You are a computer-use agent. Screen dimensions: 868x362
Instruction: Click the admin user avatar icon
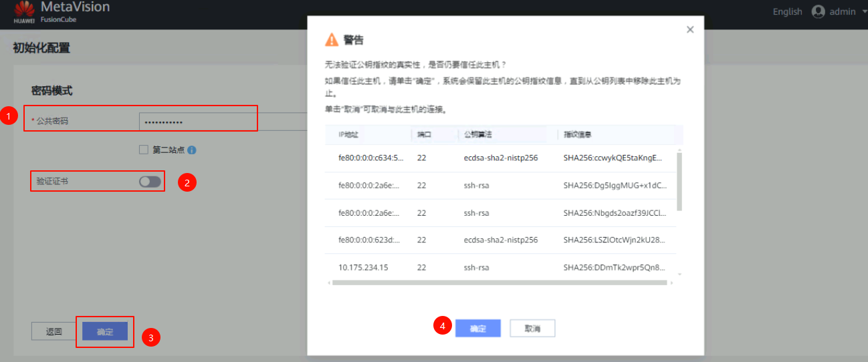click(x=818, y=11)
